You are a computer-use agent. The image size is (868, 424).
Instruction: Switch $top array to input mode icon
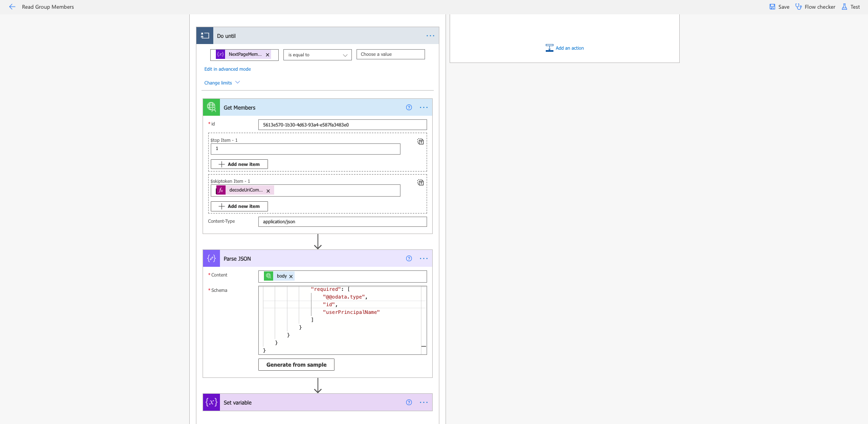420,141
